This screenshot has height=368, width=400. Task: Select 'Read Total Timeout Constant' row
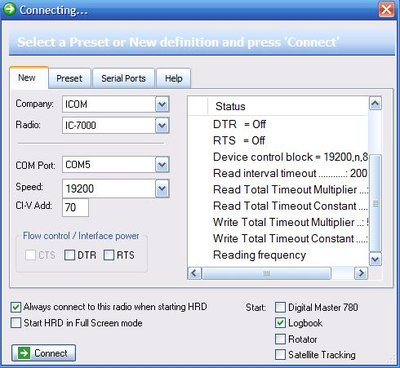[x=278, y=206]
